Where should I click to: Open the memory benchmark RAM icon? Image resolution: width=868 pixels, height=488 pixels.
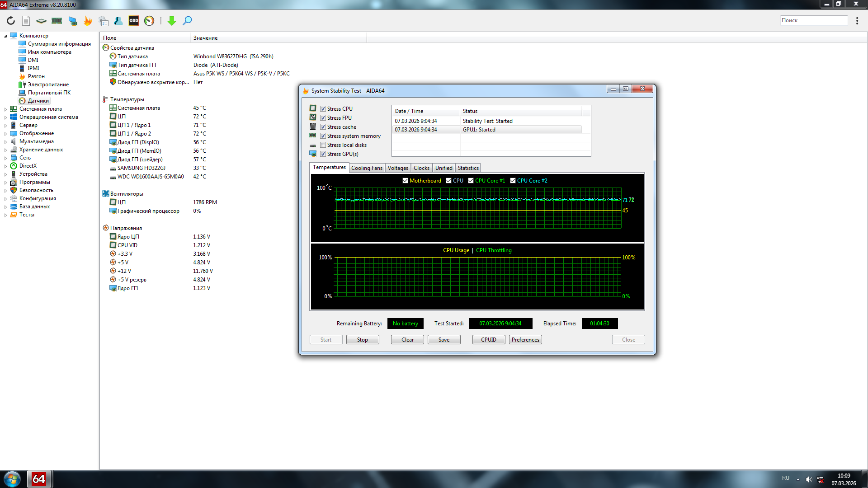(x=57, y=21)
